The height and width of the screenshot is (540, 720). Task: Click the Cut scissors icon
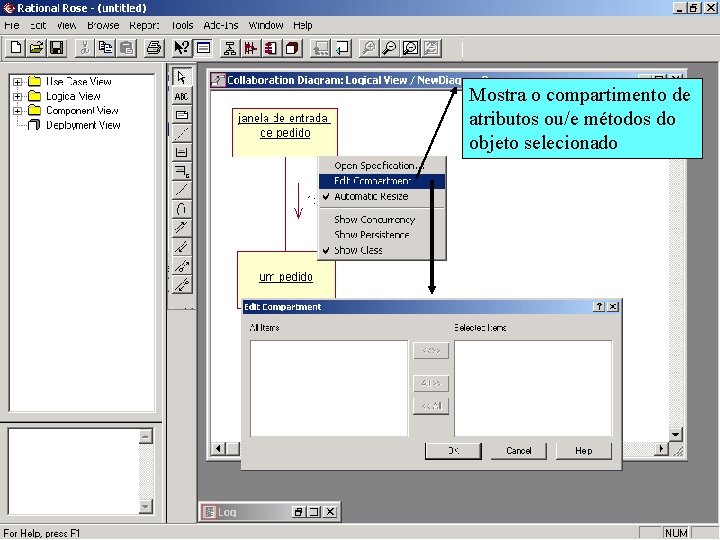tap(84, 48)
